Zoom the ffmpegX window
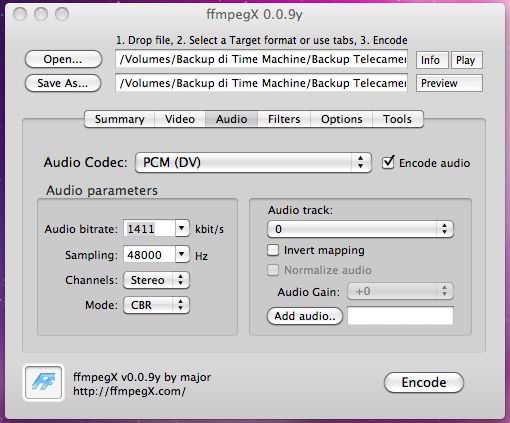Image resolution: width=510 pixels, height=423 pixels. (62, 14)
